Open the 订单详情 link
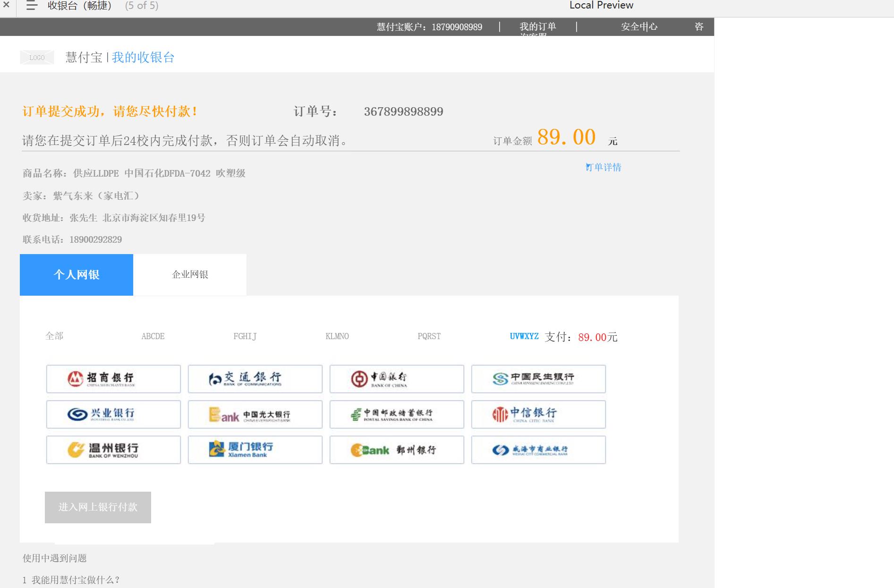This screenshot has width=894, height=588. pyautogui.click(x=604, y=167)
